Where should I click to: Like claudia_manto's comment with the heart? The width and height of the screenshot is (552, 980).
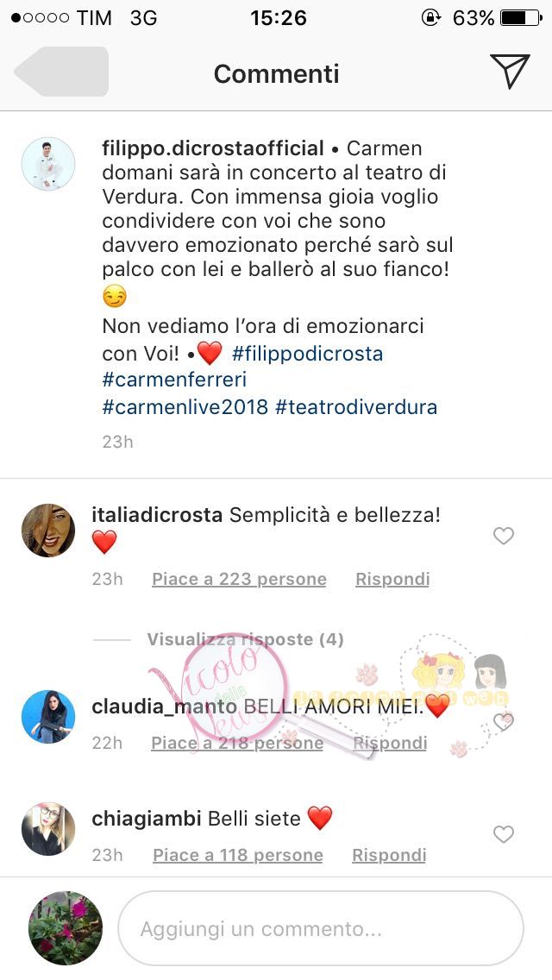(503, 721)
